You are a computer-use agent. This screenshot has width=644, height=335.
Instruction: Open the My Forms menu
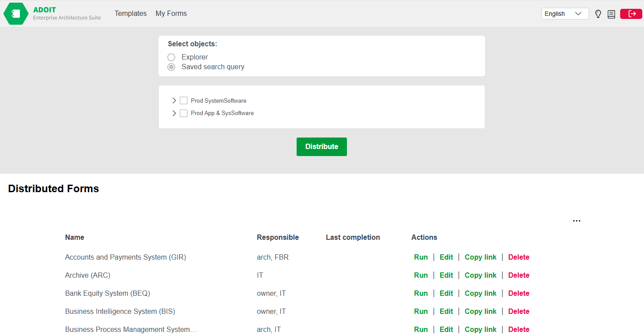click(171, 14)
